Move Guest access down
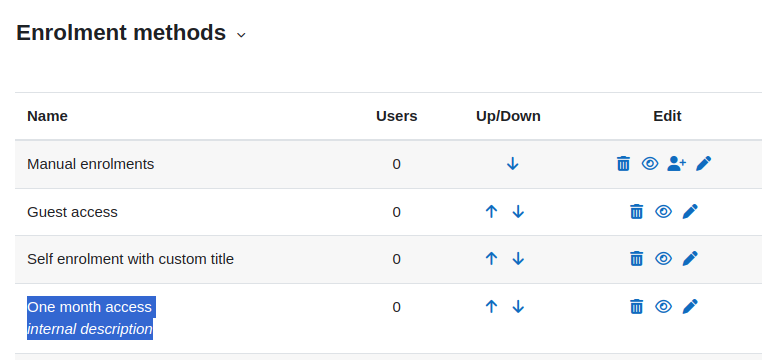Screen dimensions: 768x360 [x=518, y=212]
